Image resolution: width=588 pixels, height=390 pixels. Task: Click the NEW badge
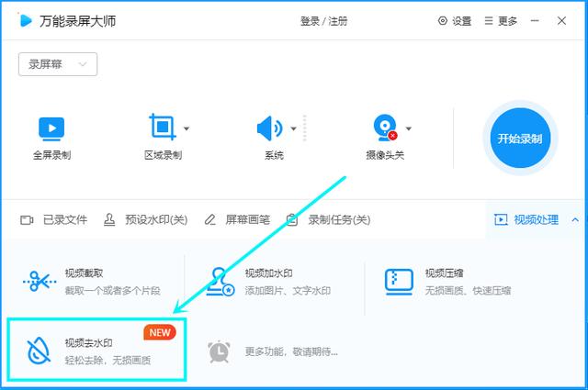[x=160, y=332]
